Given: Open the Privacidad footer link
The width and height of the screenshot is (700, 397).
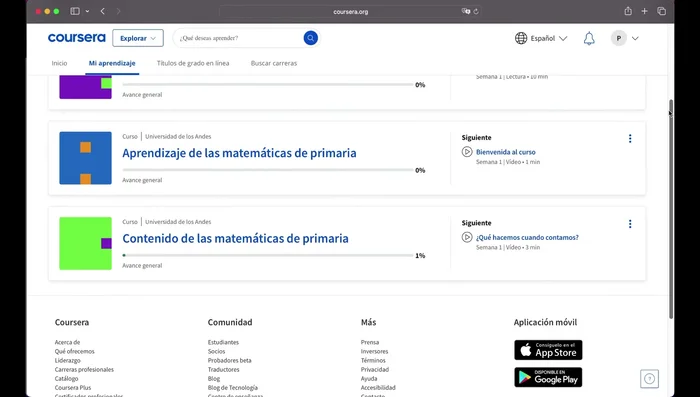Looking at the screenshot, I should 375,369.
